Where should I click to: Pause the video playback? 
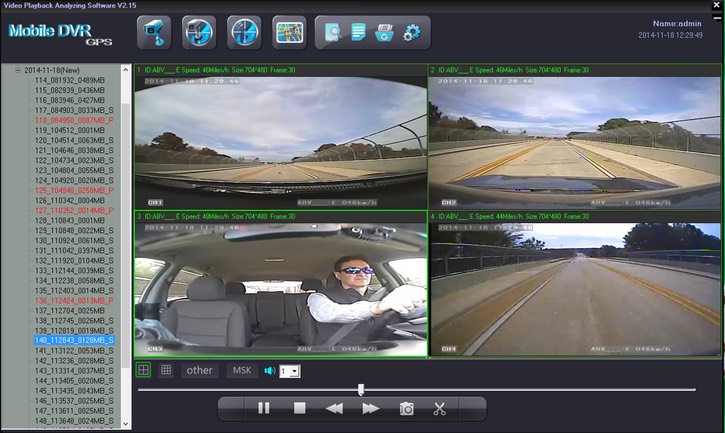tap(264, 408)
